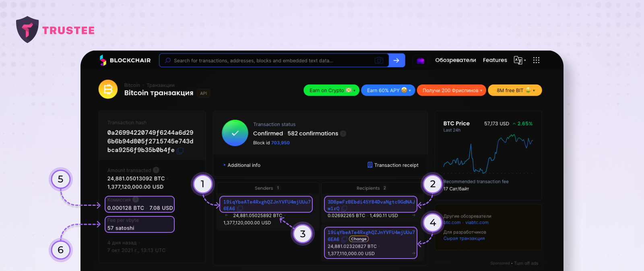Click help icon next to 582 confirmations
Image resolution: width=644 pixels, height=271 pixels.
coord(343,133)
